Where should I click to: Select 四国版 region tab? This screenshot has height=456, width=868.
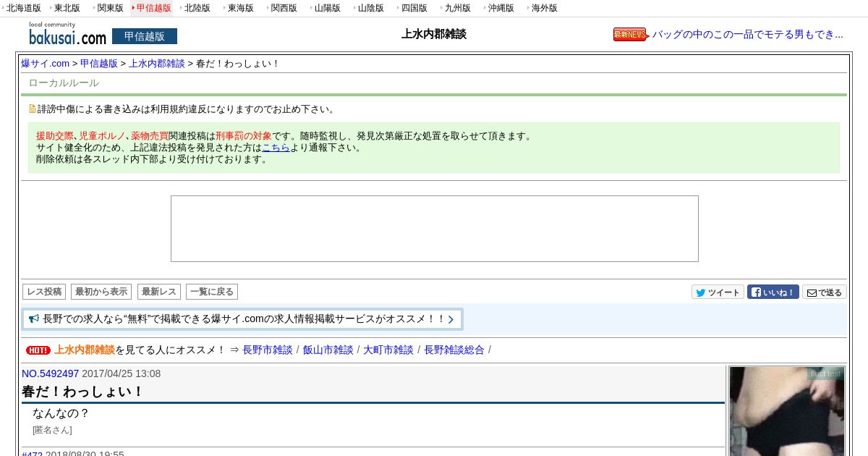(414, 8)
